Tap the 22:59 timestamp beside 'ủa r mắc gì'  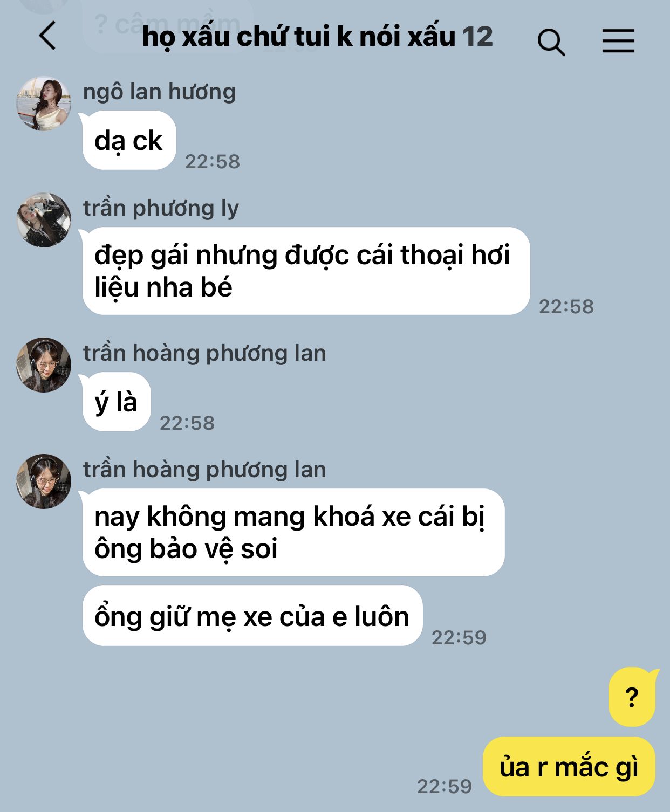[445, 786]
